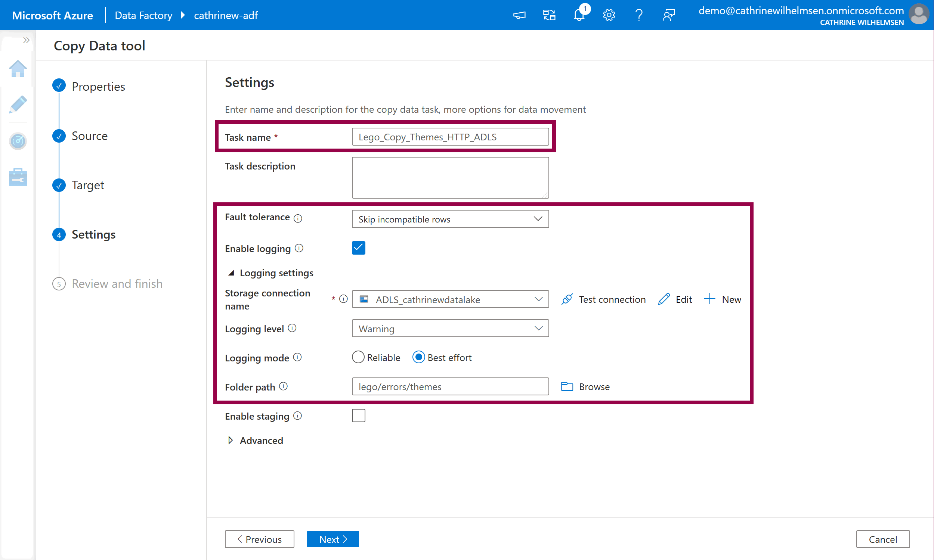Viewport: 934px width, 560px height.
Task: Click the feedback person icon
Action: [x=668, y=15]
